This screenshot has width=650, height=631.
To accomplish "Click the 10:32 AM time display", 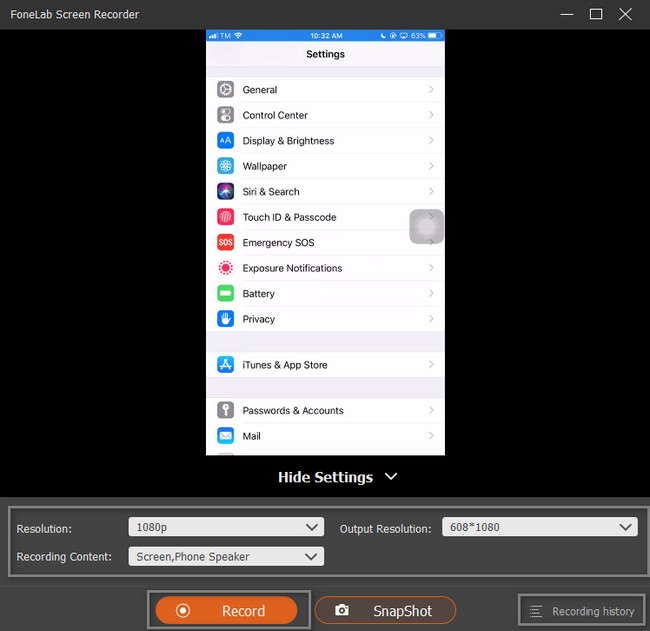I will 326,36.
